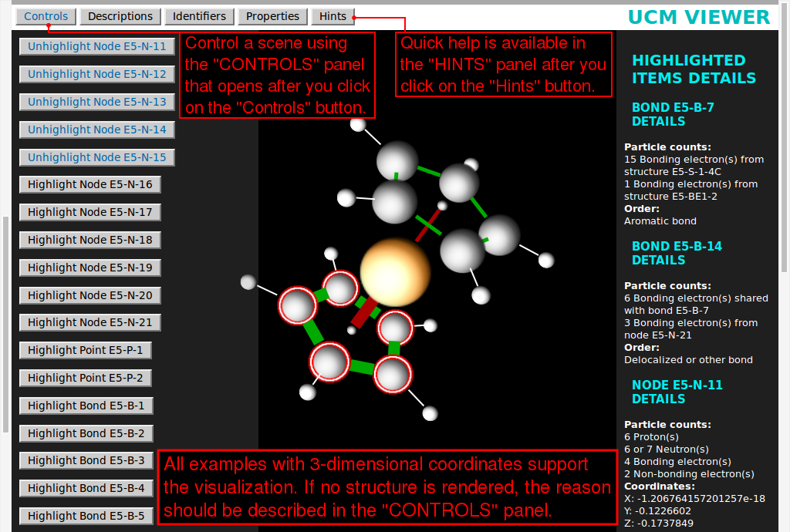
Task: Click the NODE E5-N-11 DETAILS heading
Action: (677, 392)
